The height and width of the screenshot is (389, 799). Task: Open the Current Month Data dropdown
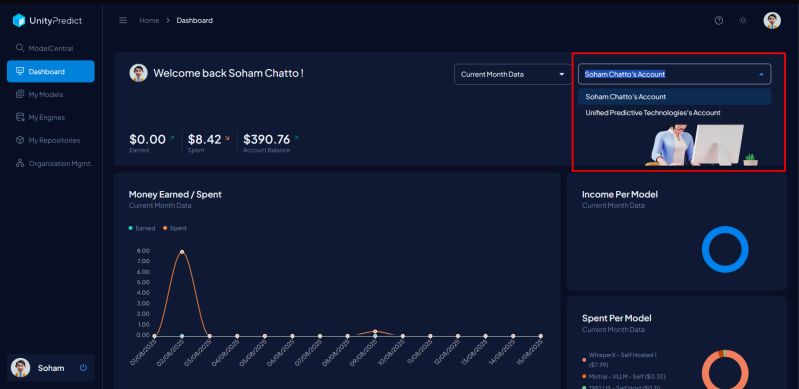(x=512, y=74)
